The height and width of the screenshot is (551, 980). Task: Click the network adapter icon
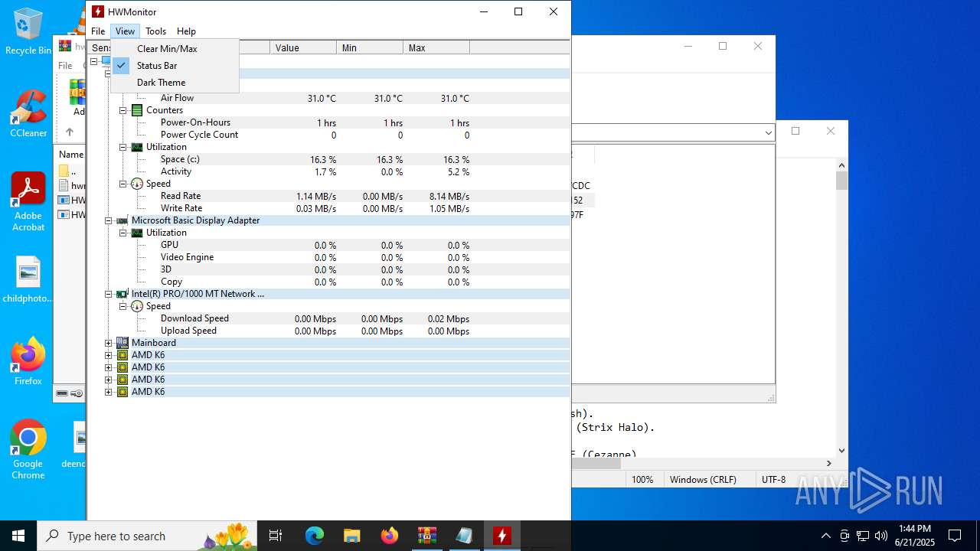click(122, 294)
